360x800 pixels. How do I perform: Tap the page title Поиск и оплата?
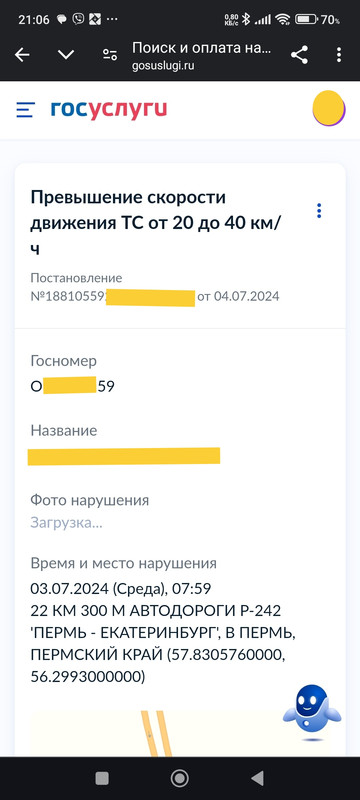pyautogui.click(x=201, y=49)
